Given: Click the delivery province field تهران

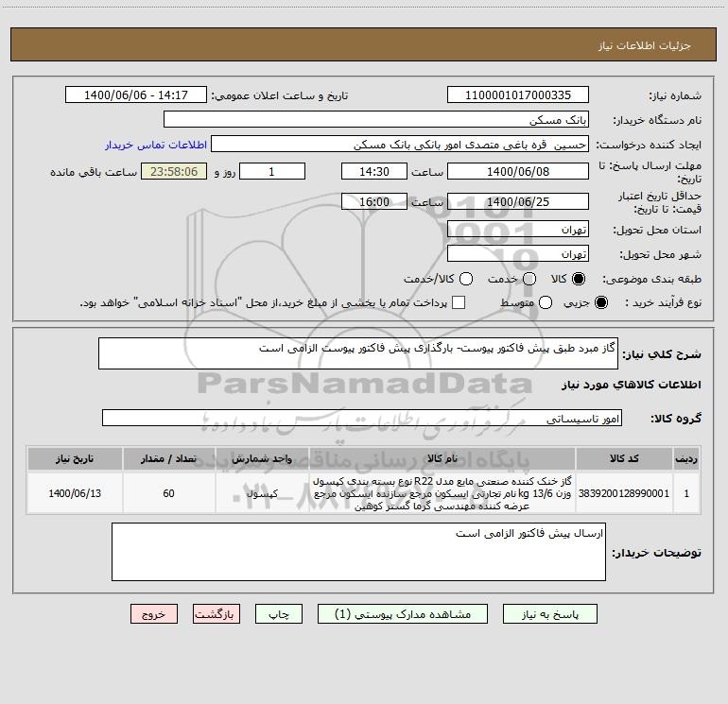Looking at the screenshot, I should [518, 229].
